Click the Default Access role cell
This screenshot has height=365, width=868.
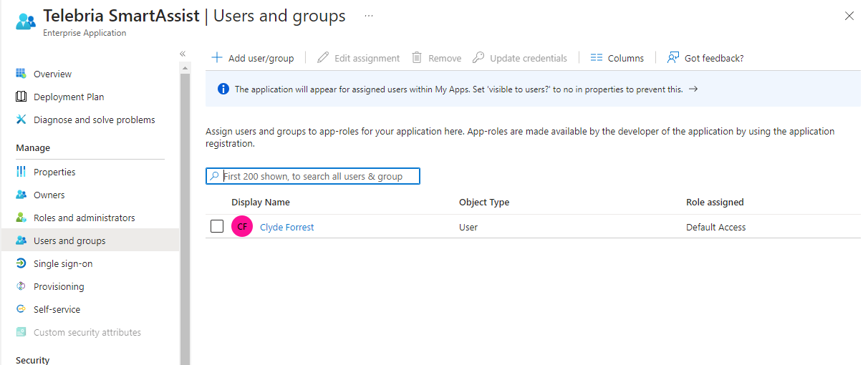[x=716, y=227]
